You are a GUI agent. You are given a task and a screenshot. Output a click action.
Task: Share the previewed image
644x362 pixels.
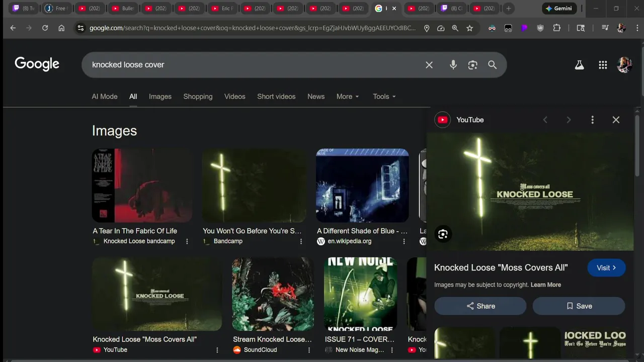tap(480, 306)
